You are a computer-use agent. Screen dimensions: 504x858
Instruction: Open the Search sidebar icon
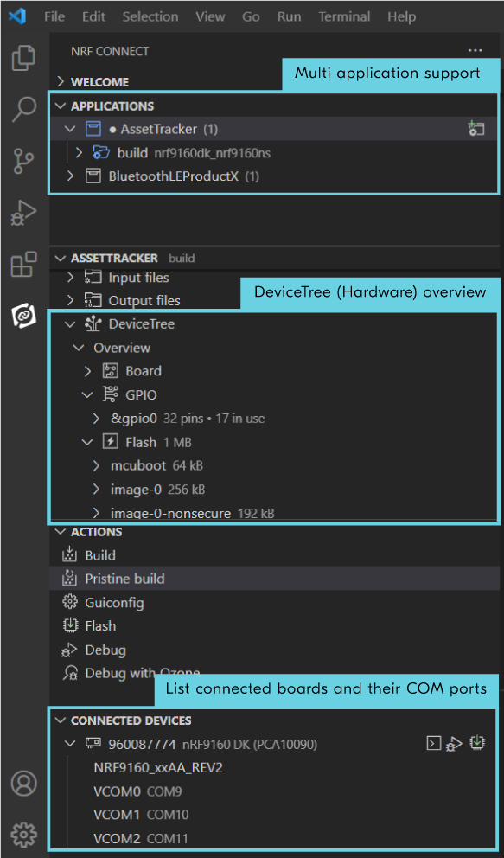pos(23,108)
